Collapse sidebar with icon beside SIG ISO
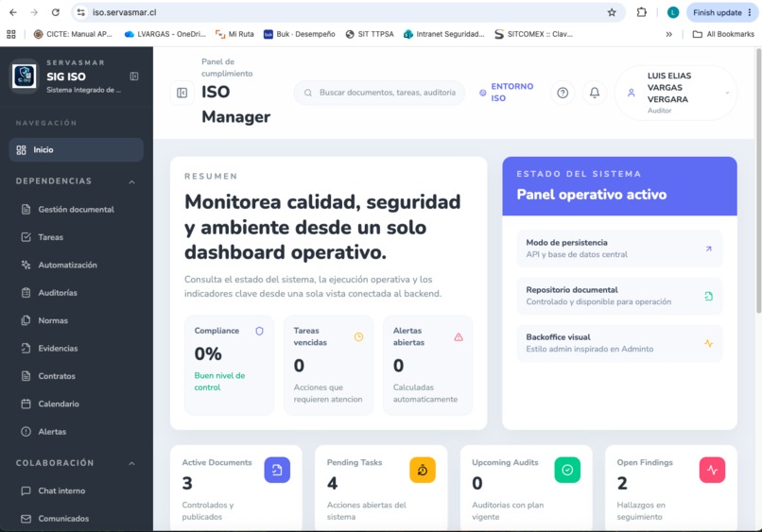The width and height of the screenshot is (762, 532). pos(134,77)
